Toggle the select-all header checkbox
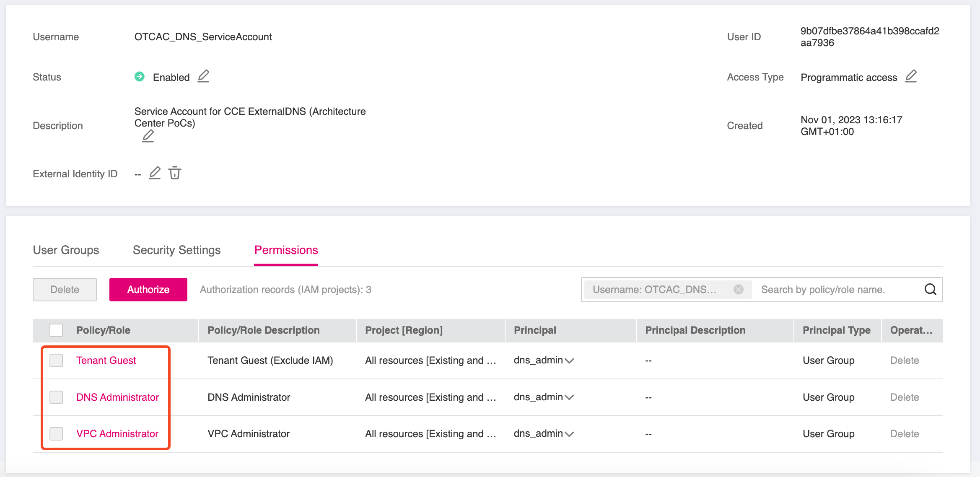Image resolution: width=980 pixels, height=477 pixels. [x=56, y=330]
